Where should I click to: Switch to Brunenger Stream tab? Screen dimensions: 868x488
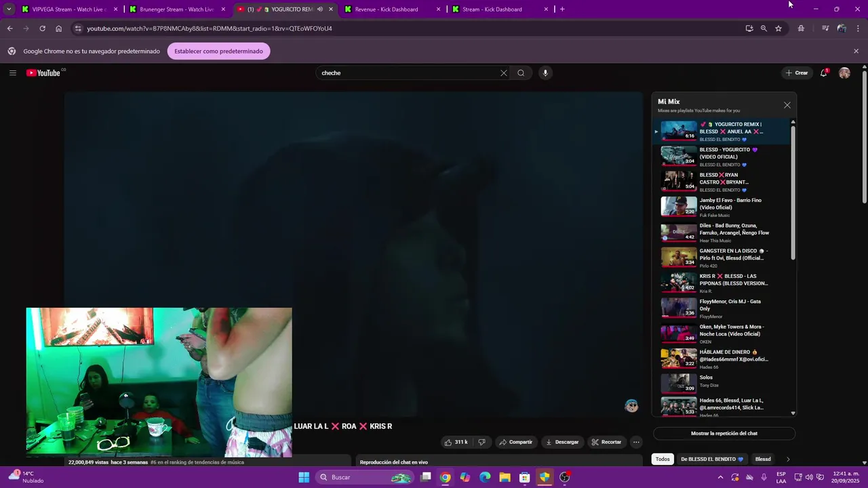tap(176, 9)
